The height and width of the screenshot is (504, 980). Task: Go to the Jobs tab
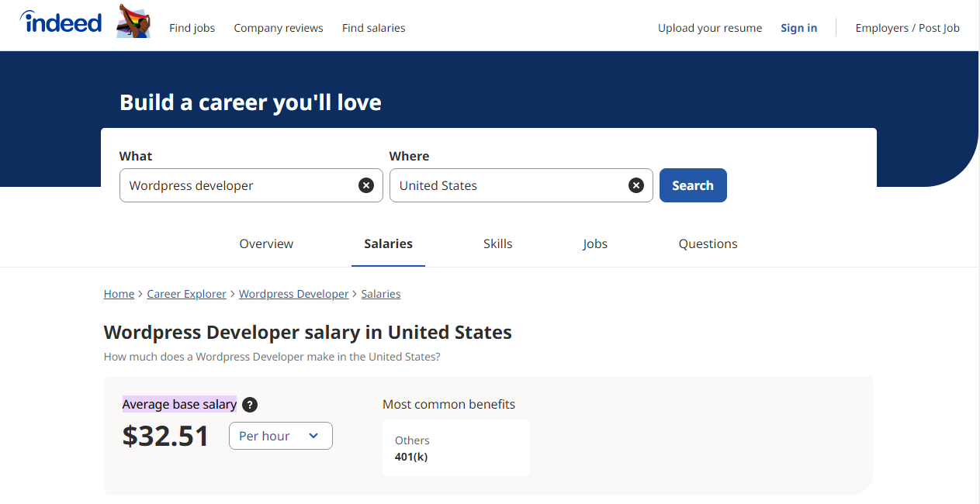coord(595,243)
